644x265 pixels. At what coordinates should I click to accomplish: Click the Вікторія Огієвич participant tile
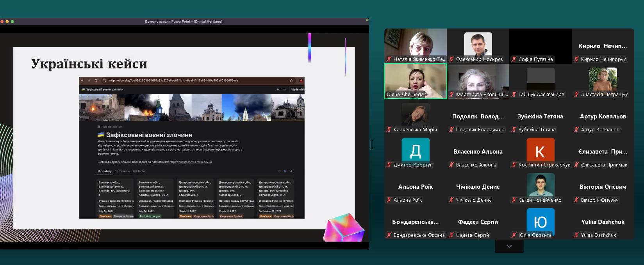click(x=603, y=187)
